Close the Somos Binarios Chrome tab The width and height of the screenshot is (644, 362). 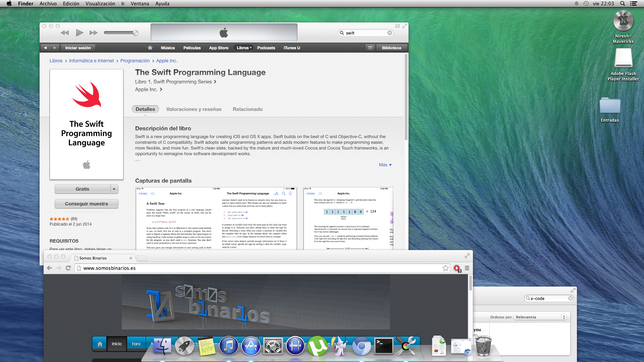pyautogui.click(x=131, y=258)
